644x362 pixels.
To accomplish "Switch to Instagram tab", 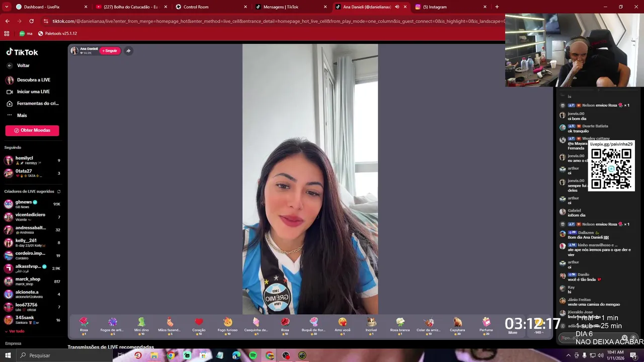I will (x=450, y=7).
